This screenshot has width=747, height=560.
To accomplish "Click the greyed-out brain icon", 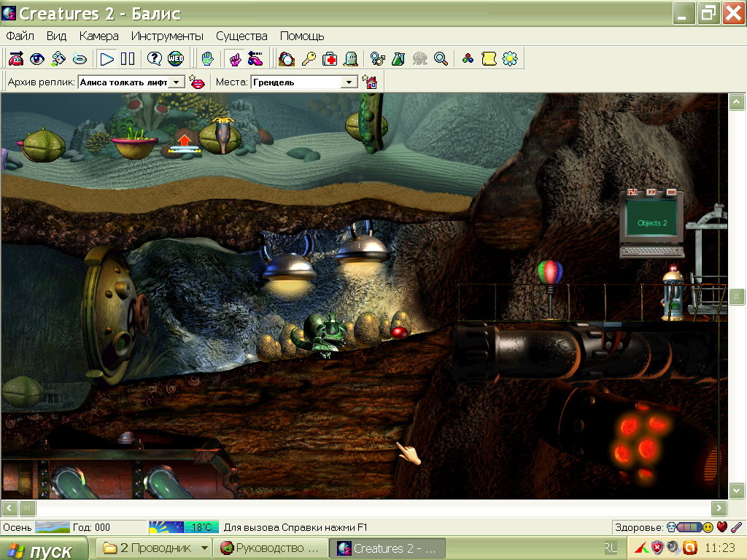I will point(419,59).
